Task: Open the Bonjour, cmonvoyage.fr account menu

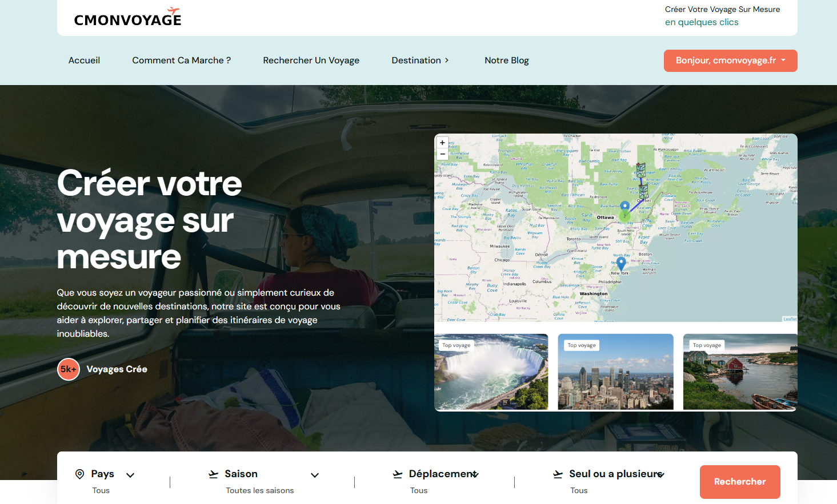Action: 730,61
